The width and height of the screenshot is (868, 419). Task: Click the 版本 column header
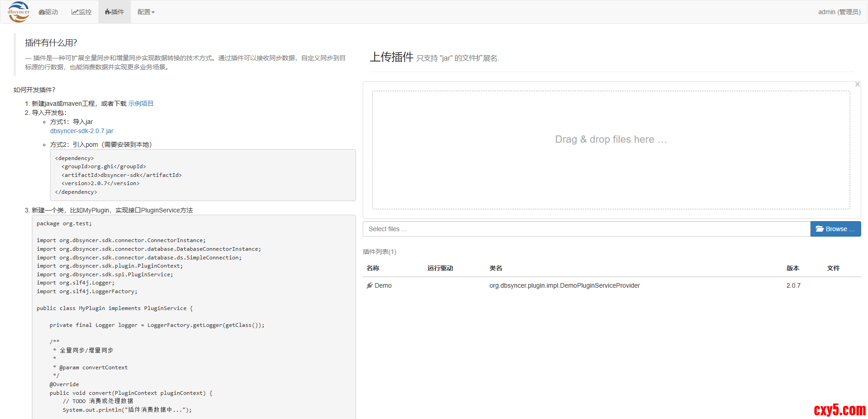coord(793,268)
